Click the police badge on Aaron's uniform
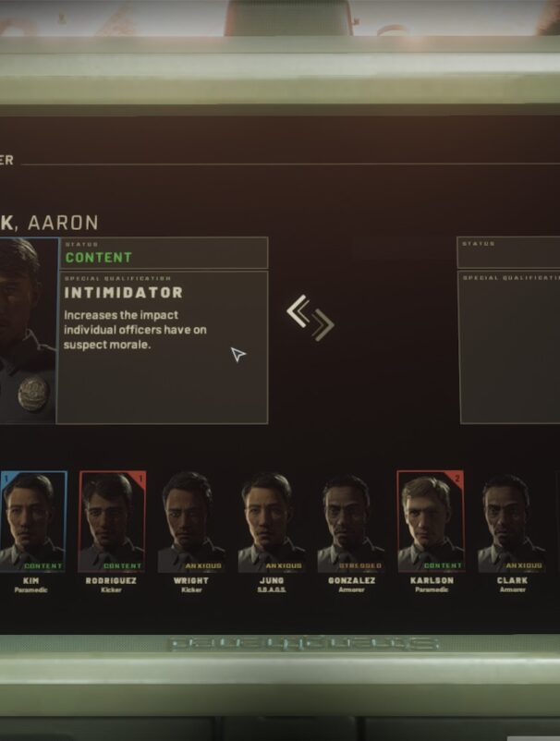This screenshot has width=560, height=741. pos(33,394)
